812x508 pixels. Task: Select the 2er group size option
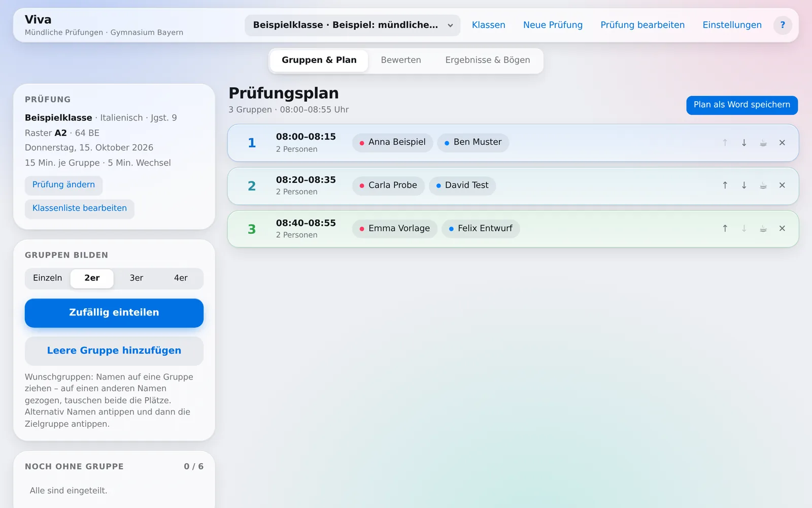[92, 278]
